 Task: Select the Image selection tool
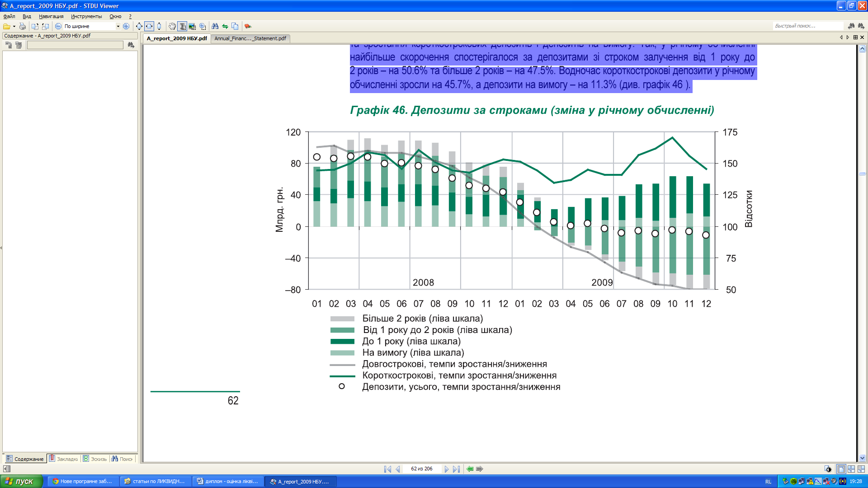192,26
